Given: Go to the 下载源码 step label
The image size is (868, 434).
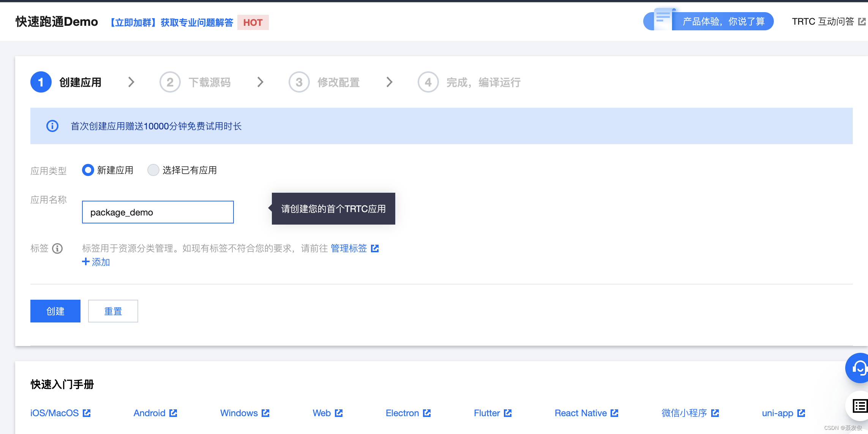Looking at the screenshot, I should 210,82.
